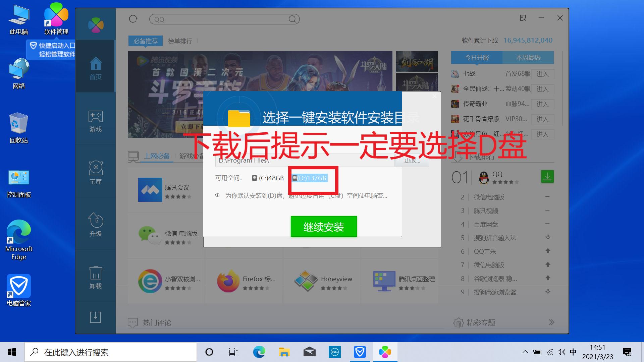Screen dimensions: 644x362
Task: Open the 宝库 (Treasury) sidebar section
Action: pyautogui.click(x=96, y=172)
